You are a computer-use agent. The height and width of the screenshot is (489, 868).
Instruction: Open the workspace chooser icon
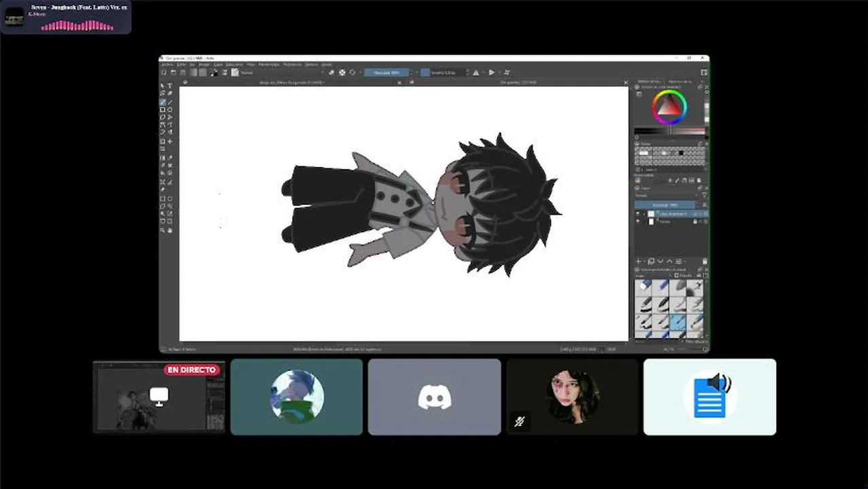point(704,72)
